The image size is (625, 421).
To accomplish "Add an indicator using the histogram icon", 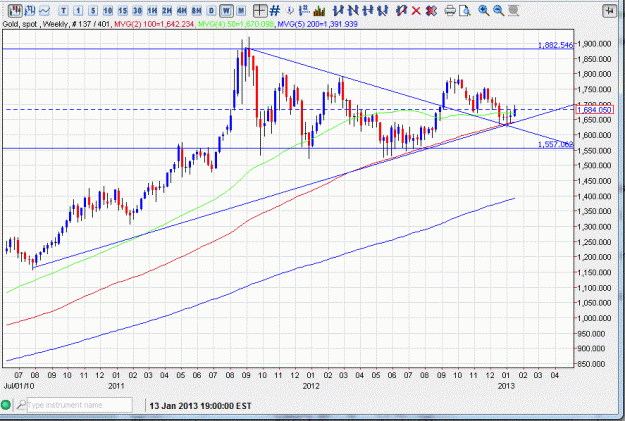I will [319, 11].
